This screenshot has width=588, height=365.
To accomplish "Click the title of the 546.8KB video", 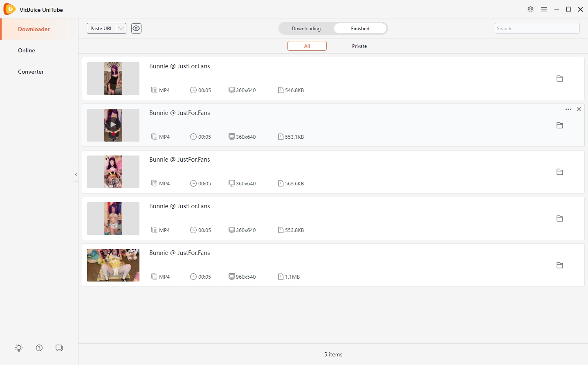I will click(180, 66).
